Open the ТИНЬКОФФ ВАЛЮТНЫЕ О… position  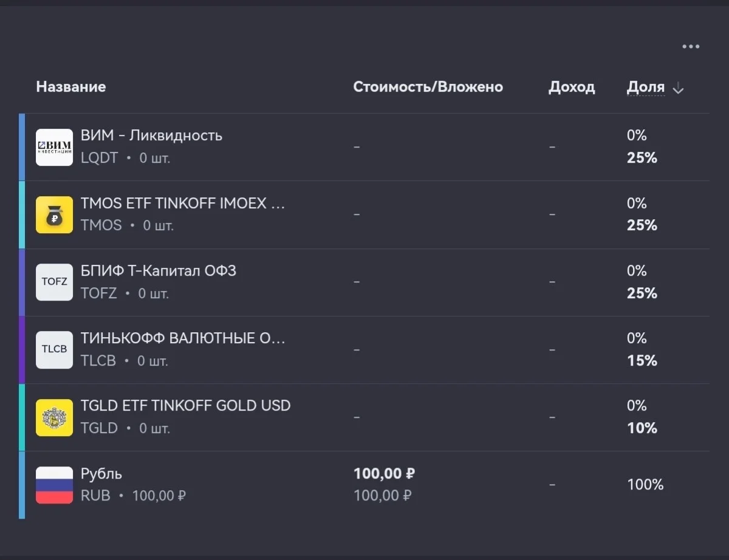tap(364, 350)
